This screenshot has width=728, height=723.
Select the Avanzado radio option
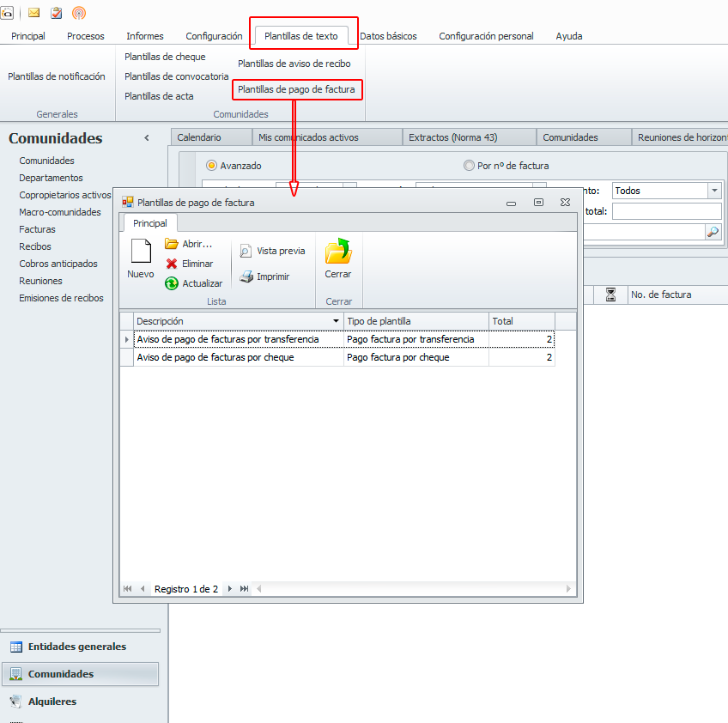pyautogui.click(x=211, y=166)
